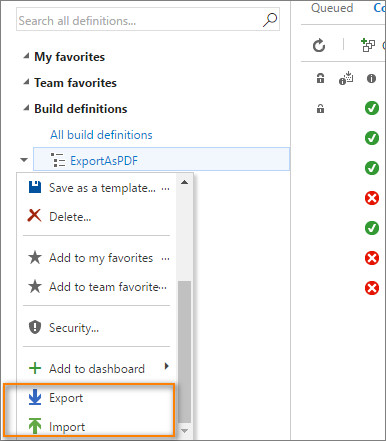The height and width of the screenshot is (441, 386).
Task: Choose Save as a template menu entry
Action: (x=97, y=188)
